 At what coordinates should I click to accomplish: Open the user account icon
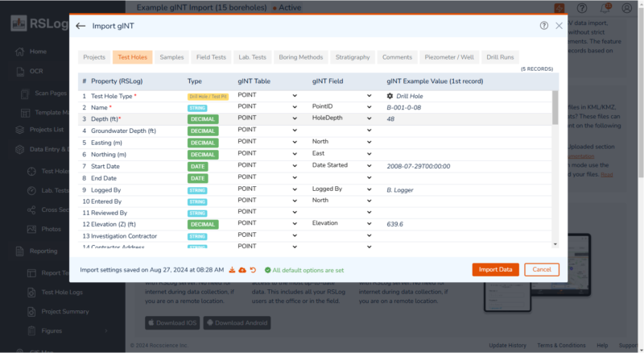pos(627,8)
